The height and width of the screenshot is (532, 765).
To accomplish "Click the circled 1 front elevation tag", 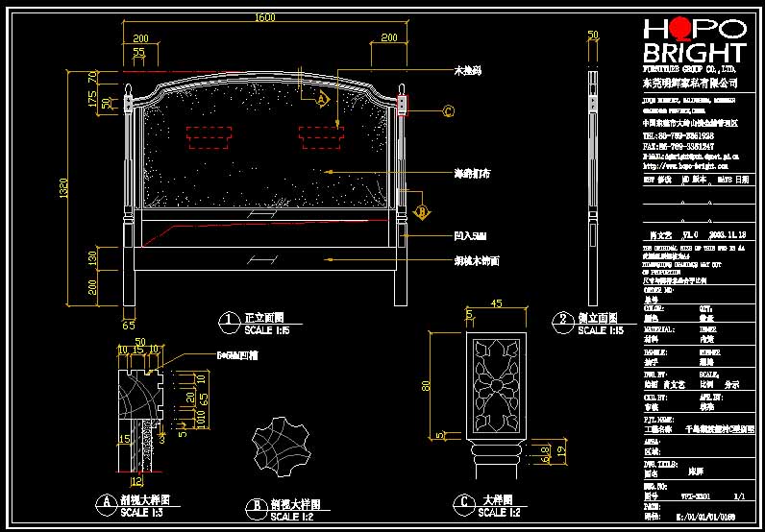I will coord(228,323).
